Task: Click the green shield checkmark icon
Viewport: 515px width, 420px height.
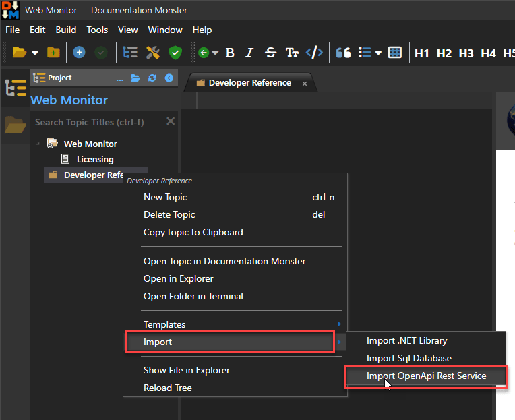Action: 175,53
